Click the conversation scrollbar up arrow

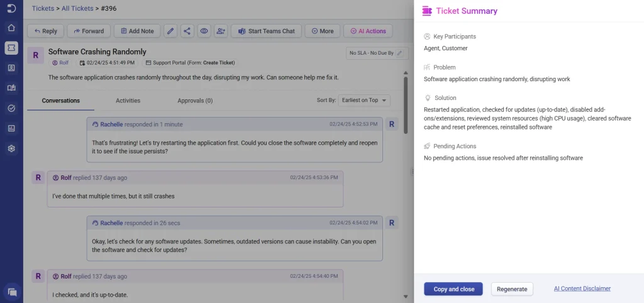click(x=406, y=73)
